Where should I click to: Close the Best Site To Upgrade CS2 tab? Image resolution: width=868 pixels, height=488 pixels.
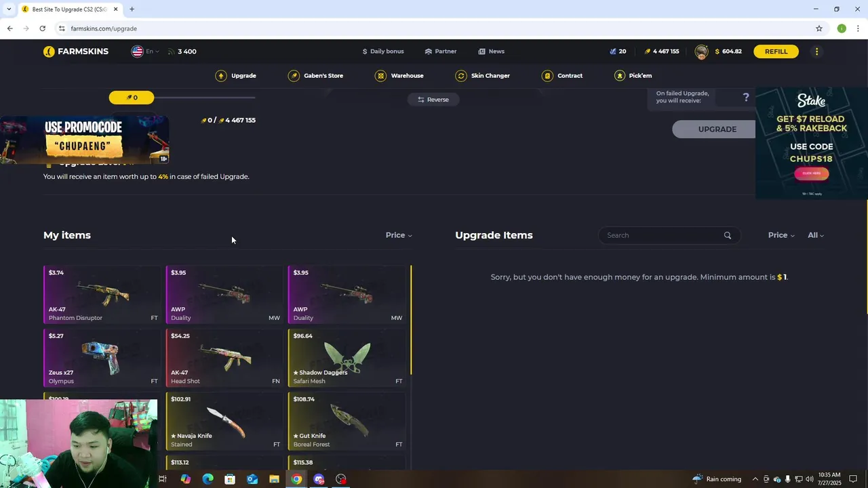coord(115,9)
